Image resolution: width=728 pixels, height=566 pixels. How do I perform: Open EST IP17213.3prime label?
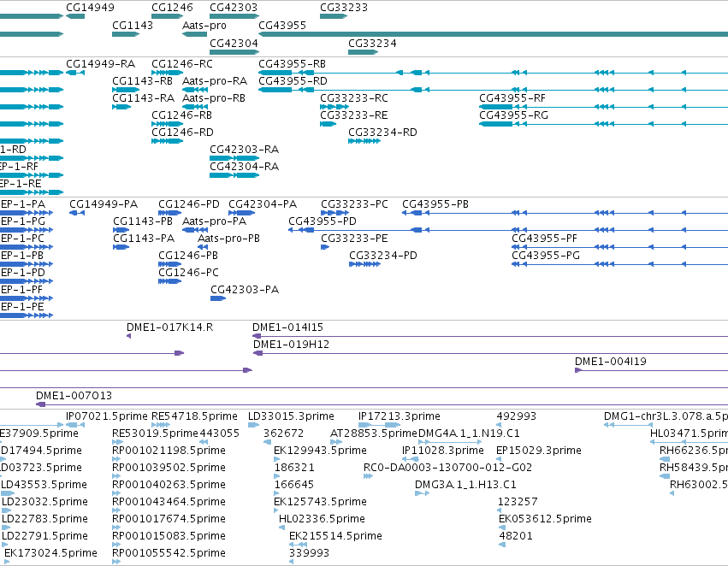(x=400, y=416)
